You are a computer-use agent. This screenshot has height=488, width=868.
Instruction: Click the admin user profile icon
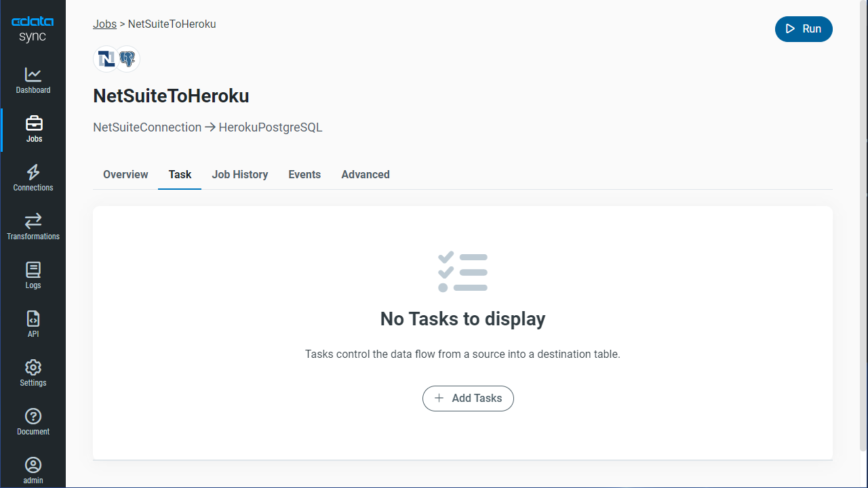pyautogui.click(x=33, y=465)
